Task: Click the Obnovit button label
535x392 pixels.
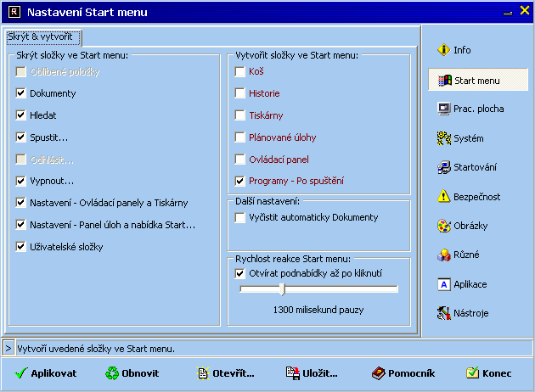Action: pos(140,373)
